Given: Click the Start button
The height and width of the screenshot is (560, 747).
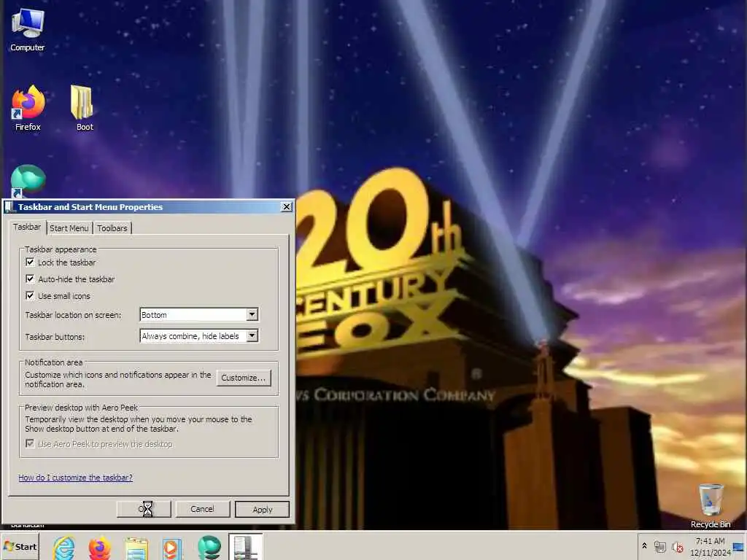Looking at the screenshot, I should (x=20, y=547).
